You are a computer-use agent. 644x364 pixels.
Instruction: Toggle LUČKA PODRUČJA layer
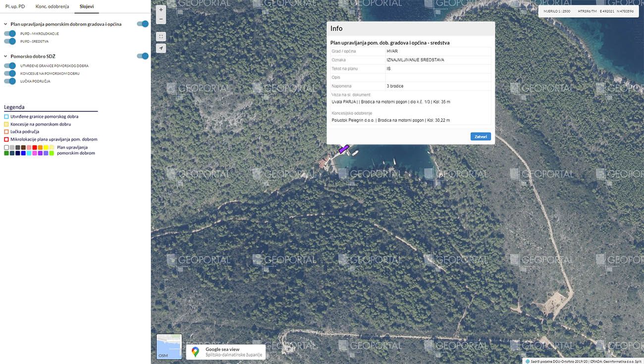[x=10, y=81]
